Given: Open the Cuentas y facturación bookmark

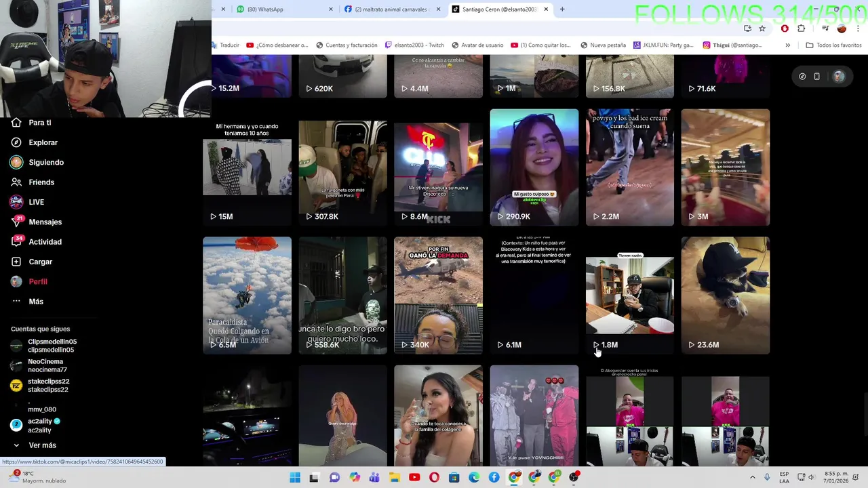Looking at the screenshot, I should pos(347,45).
